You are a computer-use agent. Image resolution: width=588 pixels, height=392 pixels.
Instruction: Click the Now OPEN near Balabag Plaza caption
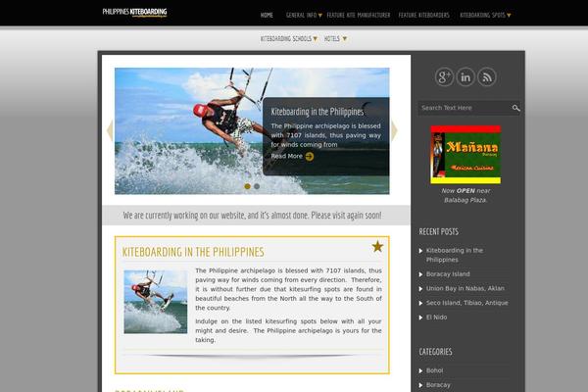pyautogui.click(x=465, y=195)
